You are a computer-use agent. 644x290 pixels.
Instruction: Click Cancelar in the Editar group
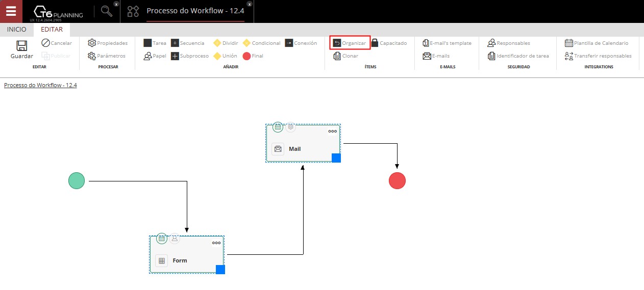[57, 43]
